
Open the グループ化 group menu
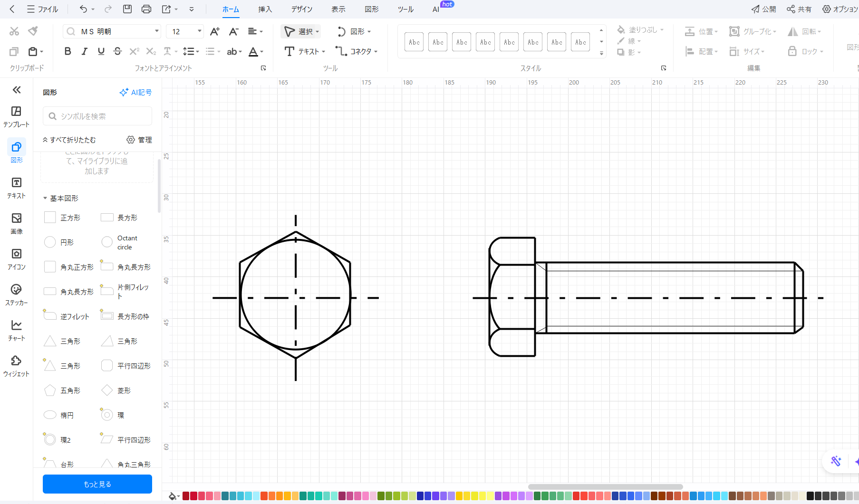[753, 31]
